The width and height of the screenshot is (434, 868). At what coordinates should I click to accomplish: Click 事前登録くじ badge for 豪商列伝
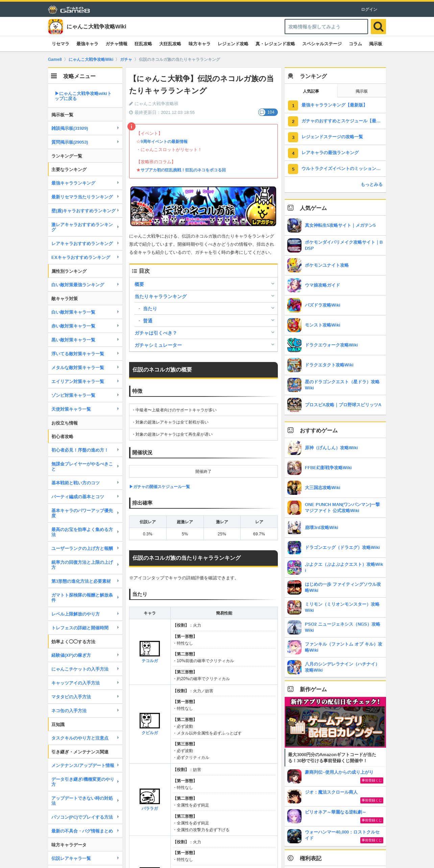click(372, 780)
